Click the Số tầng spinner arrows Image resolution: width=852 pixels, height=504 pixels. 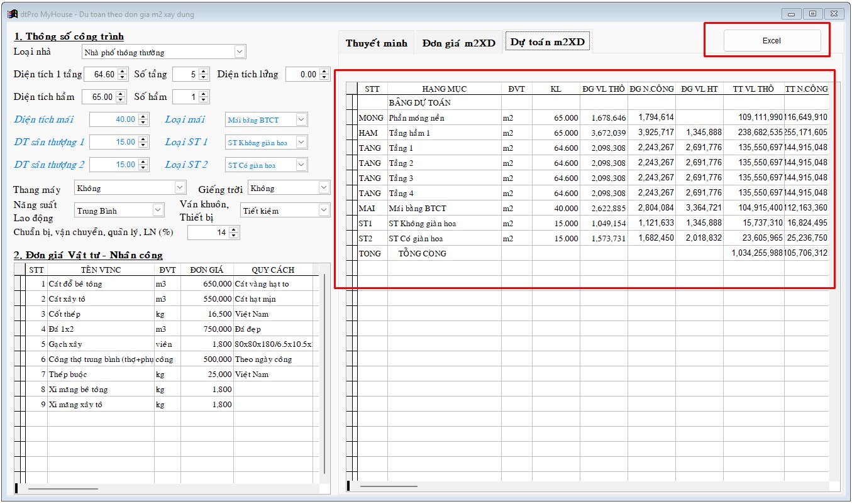(x=203, y=75)
